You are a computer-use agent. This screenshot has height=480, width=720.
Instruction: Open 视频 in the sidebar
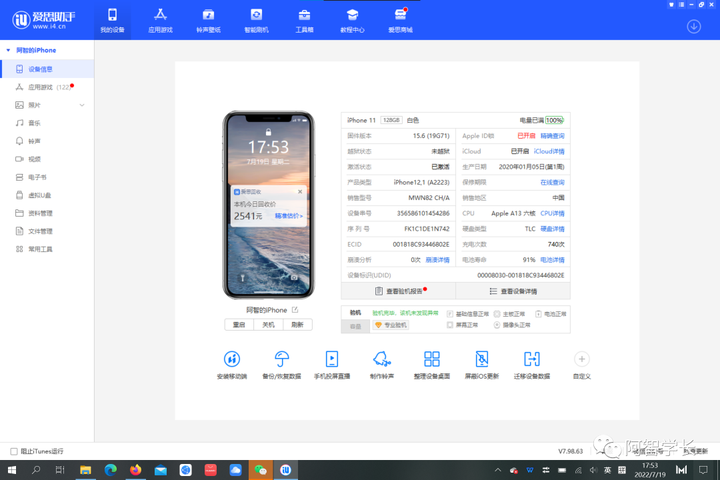point(47,159)
